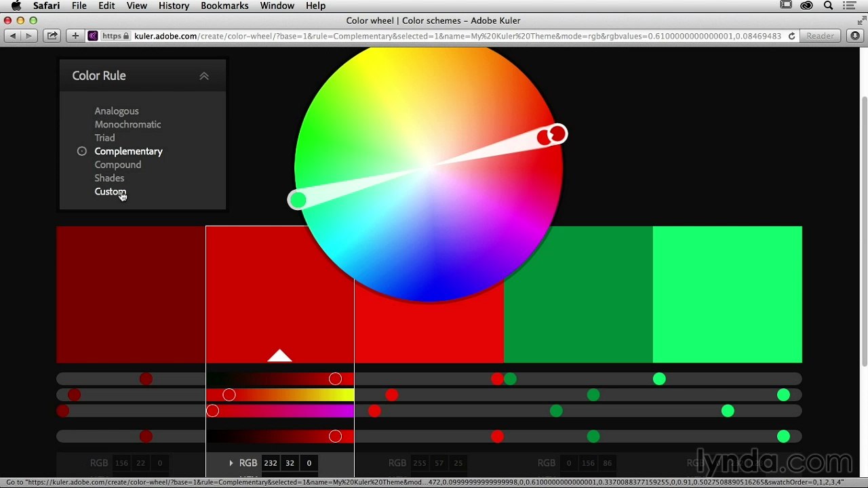Click the dark green swatch's brightness slider dot
The width and height of the screenshot is (868, 488).
coord(593,436)
